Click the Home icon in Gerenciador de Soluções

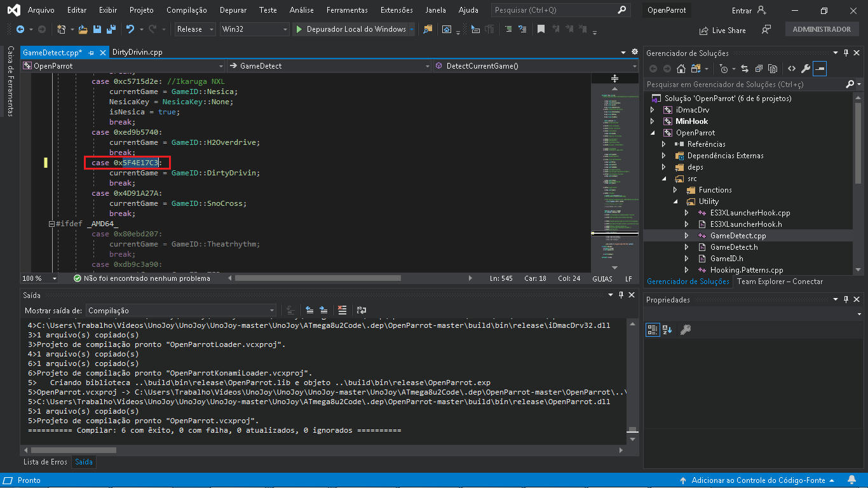click(681, 69)
